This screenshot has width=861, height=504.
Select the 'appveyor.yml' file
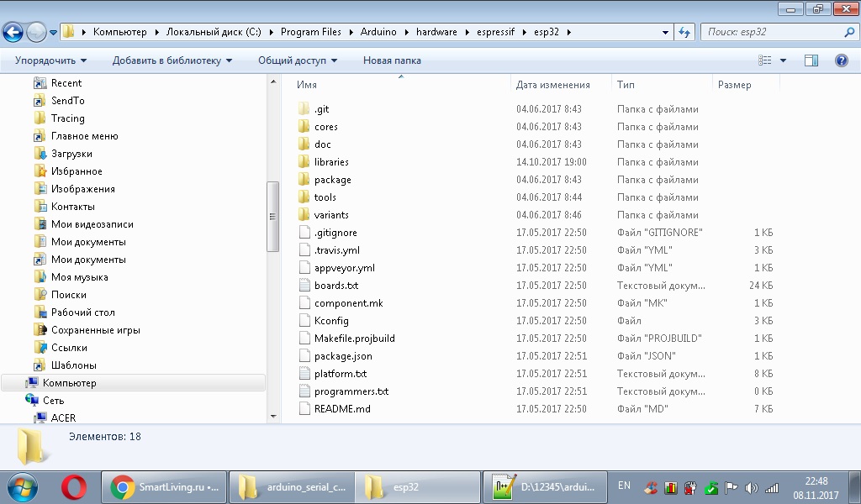(x=344, y=268)
